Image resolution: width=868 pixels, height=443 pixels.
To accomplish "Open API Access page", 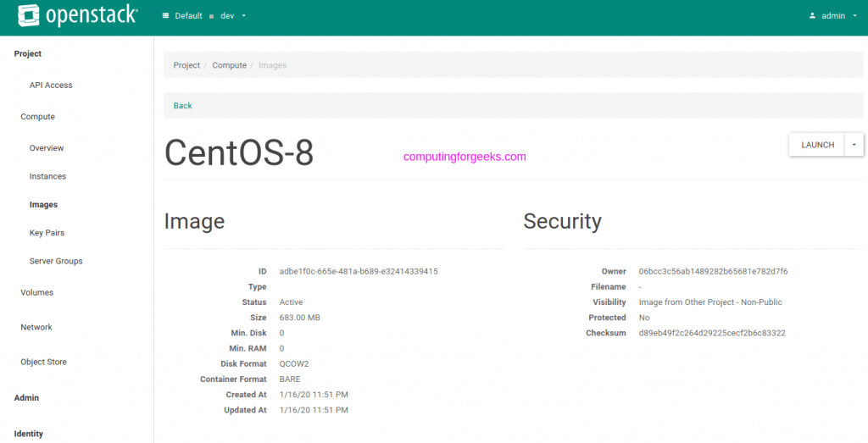I will click(51, 86).
